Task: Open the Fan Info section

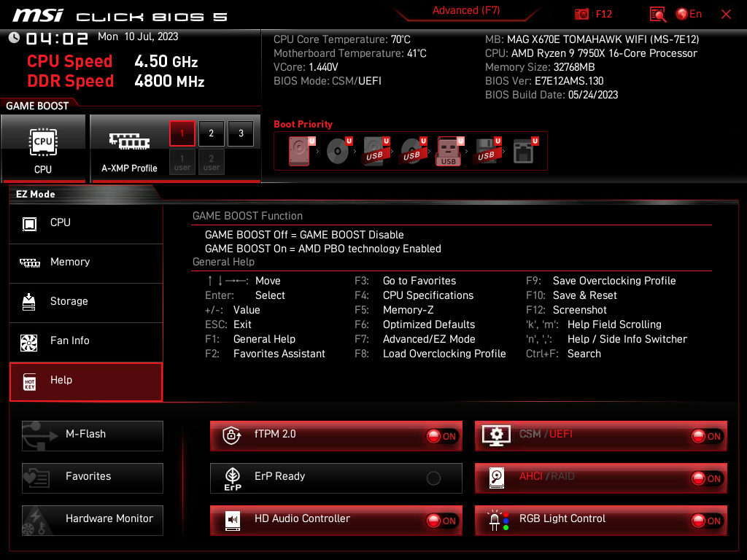Action: coord(86,341)
